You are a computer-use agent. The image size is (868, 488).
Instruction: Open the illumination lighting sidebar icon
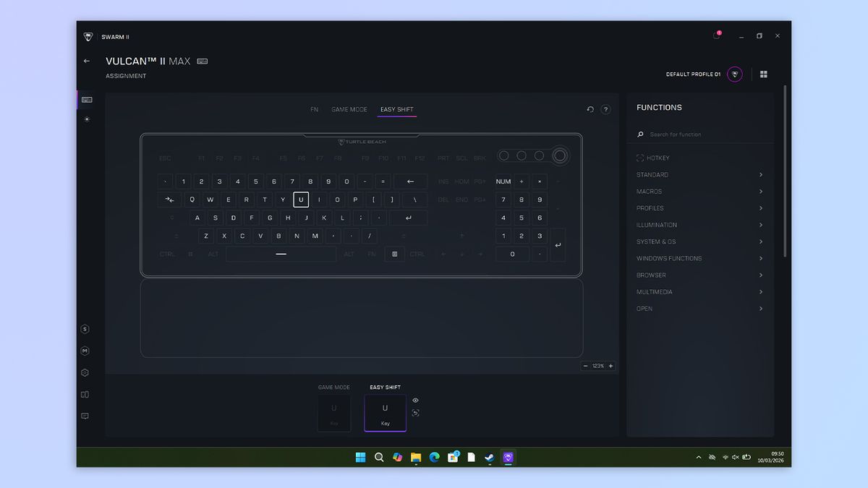87,119
